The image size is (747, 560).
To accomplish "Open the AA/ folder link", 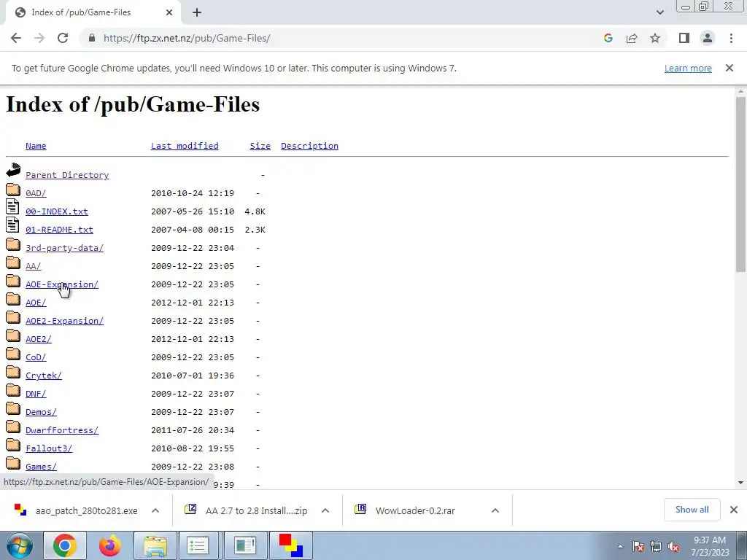I will (x=34, y=265).
